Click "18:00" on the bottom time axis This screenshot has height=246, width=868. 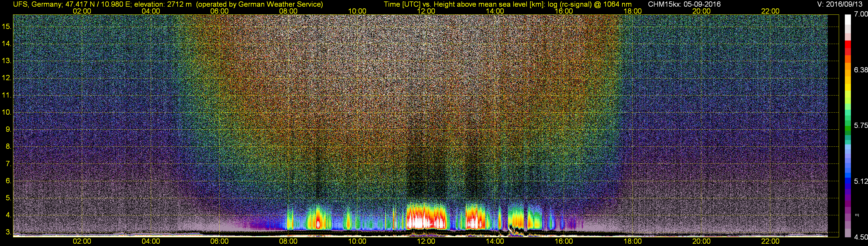tap(632, 241)
